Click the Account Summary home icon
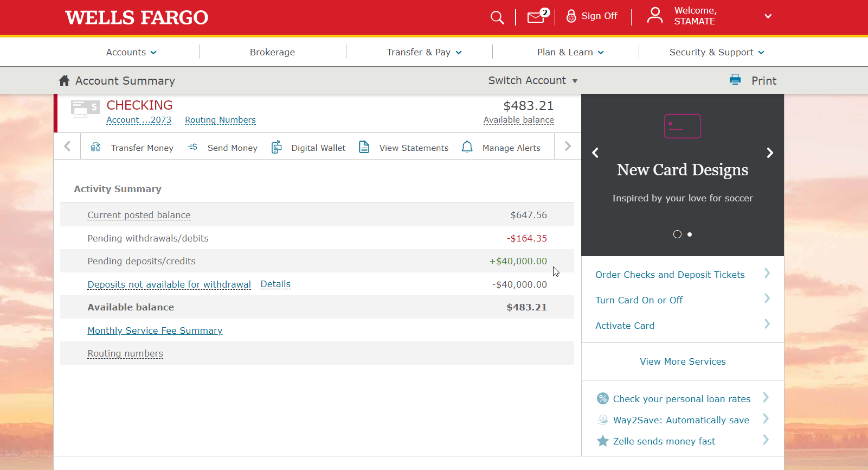The image size is (868, 470). (64, 80)
